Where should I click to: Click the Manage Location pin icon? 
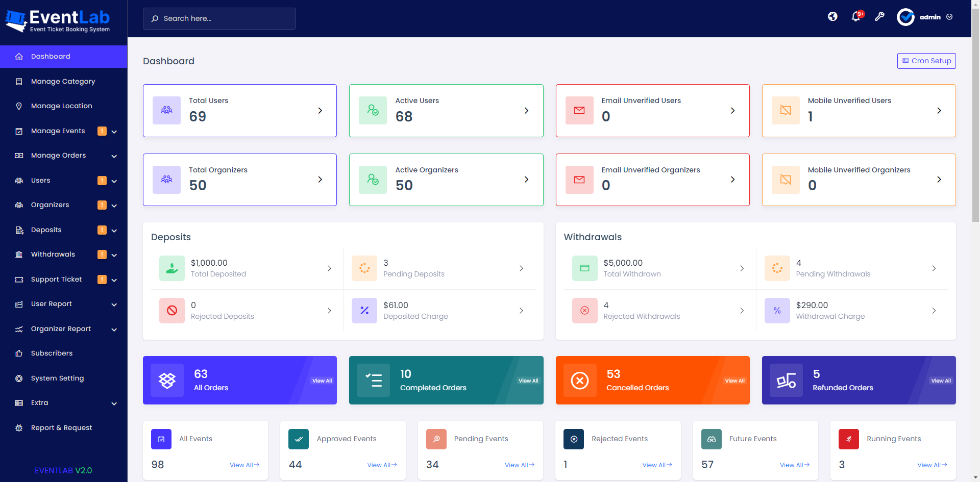pos(19,106)
